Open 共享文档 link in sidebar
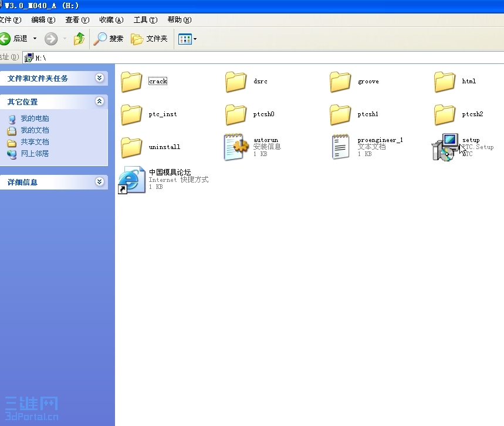504x426 pixels. point(35,142)
